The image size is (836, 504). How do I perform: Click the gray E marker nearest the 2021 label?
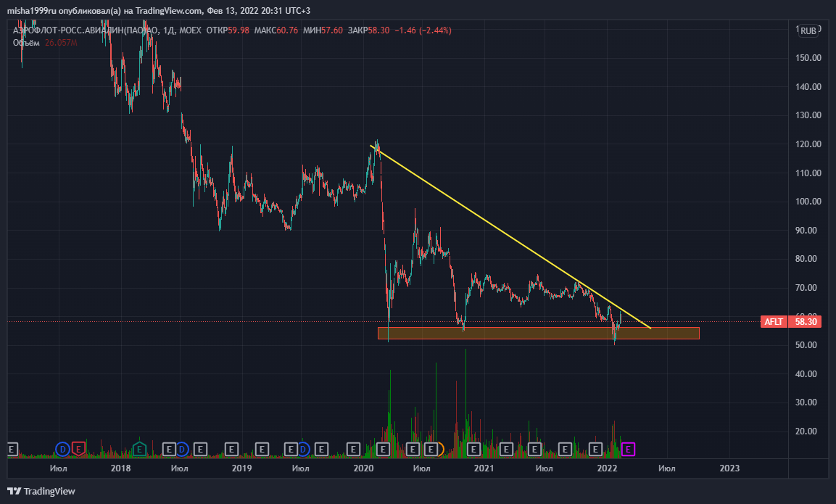click(473, 450)
